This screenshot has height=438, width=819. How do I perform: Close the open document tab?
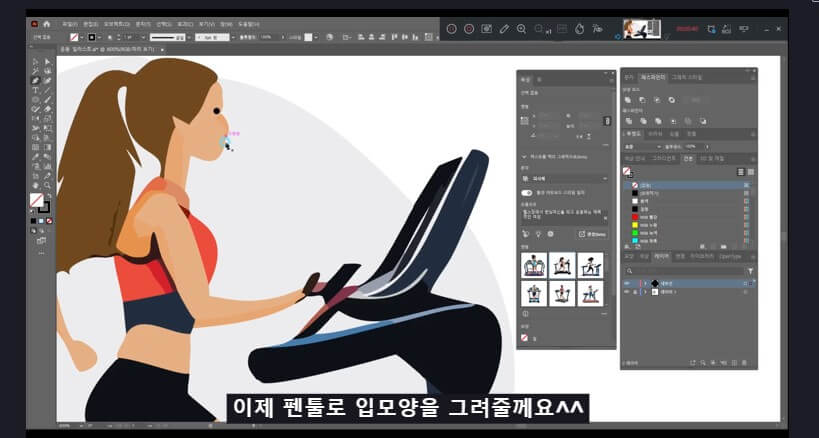tap(162, 49)
